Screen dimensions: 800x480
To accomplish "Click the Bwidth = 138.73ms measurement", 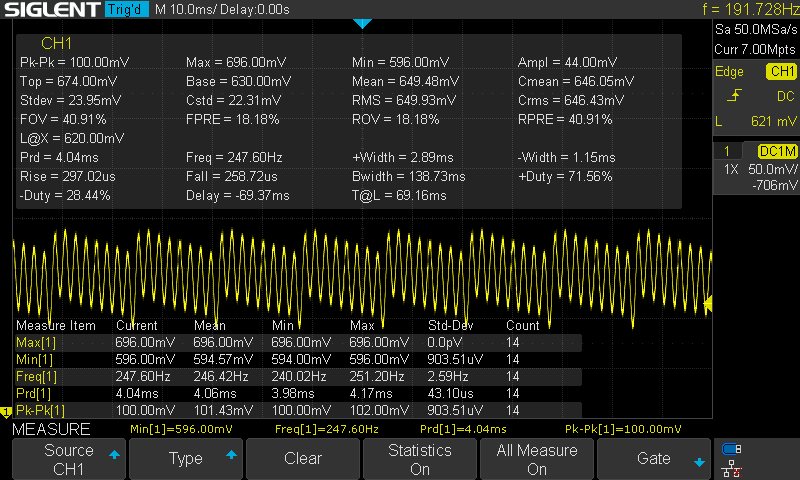I will (x=409, y=176).
